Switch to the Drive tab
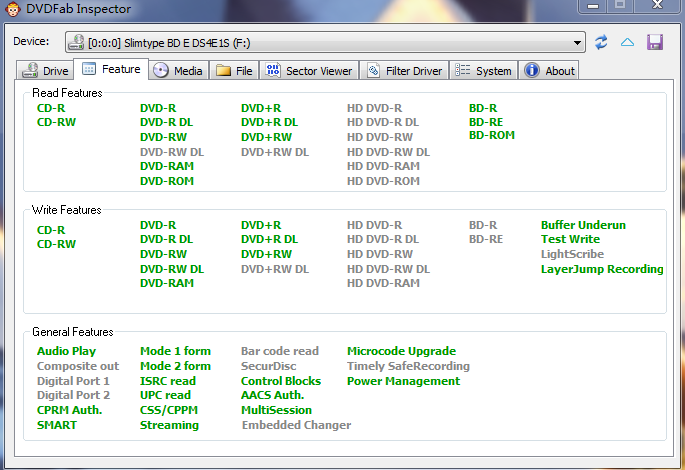Viewport: 685px width, 470px height. [x=45, y=70]
